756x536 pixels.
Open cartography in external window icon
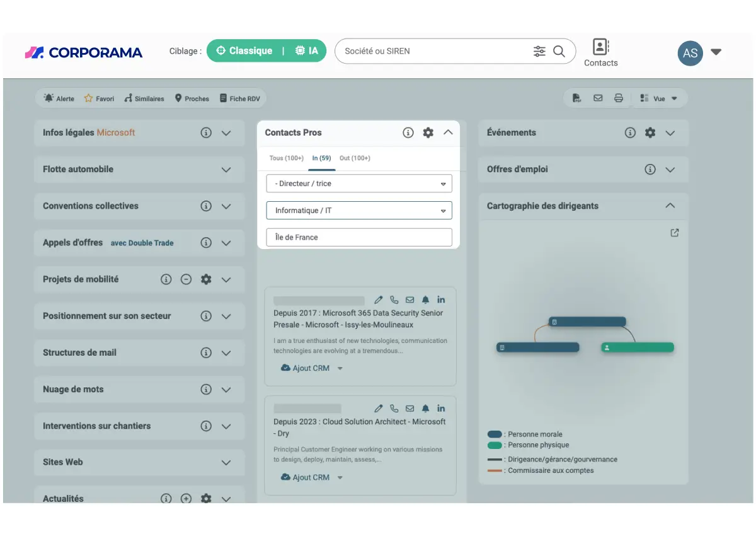coord(675,233)
